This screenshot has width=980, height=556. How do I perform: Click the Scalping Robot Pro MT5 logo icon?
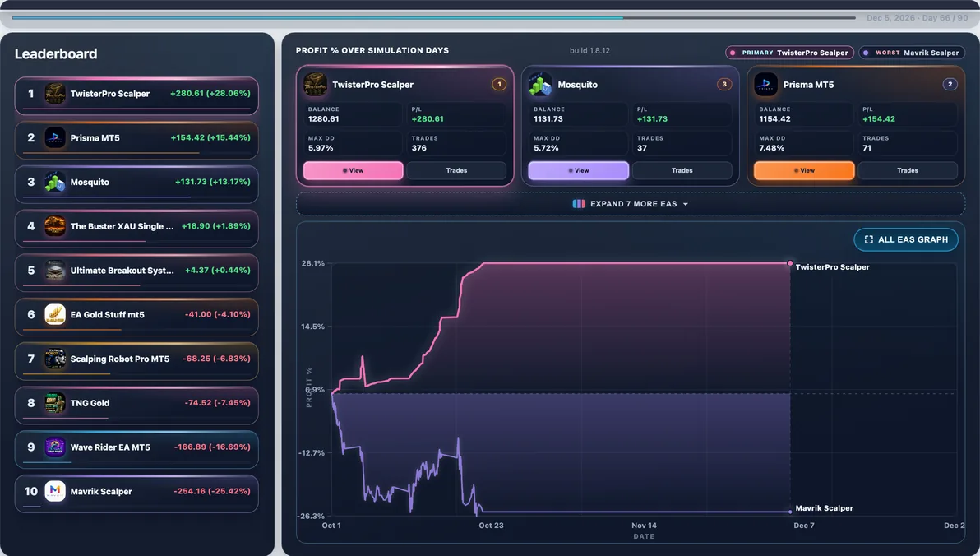(x=55, y=359)
